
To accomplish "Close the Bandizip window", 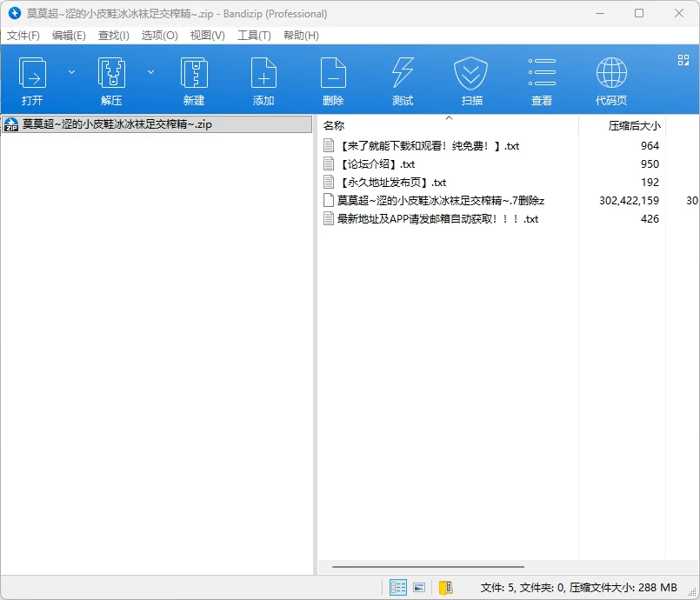I will (x=679, y=13).
